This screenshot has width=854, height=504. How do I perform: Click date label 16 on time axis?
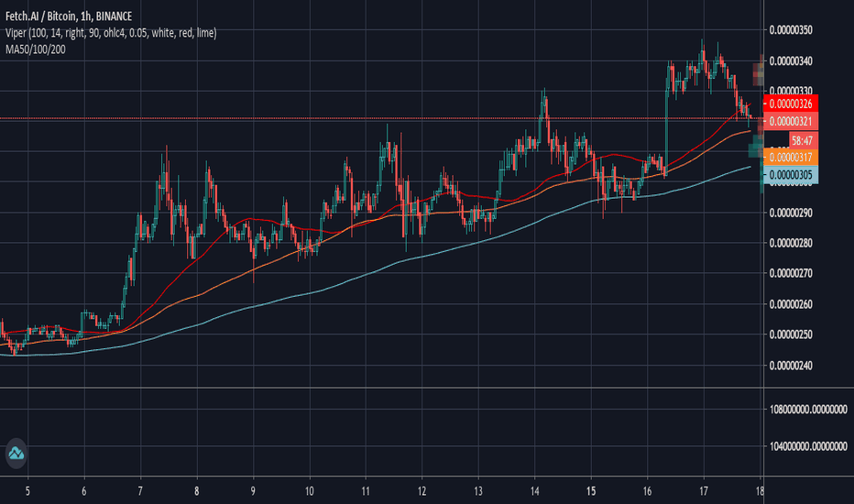click(x=647, y=491)
